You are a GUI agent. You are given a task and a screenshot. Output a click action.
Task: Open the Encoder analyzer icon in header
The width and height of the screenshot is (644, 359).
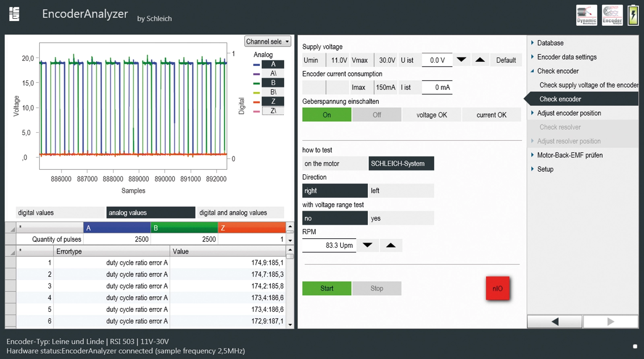click(612, 15)
